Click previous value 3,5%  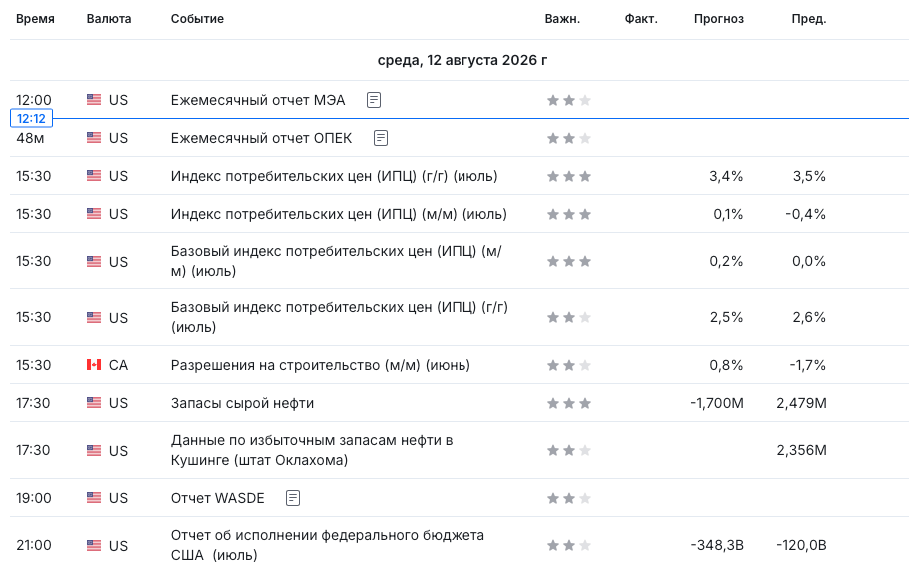[x=809, y=176]
